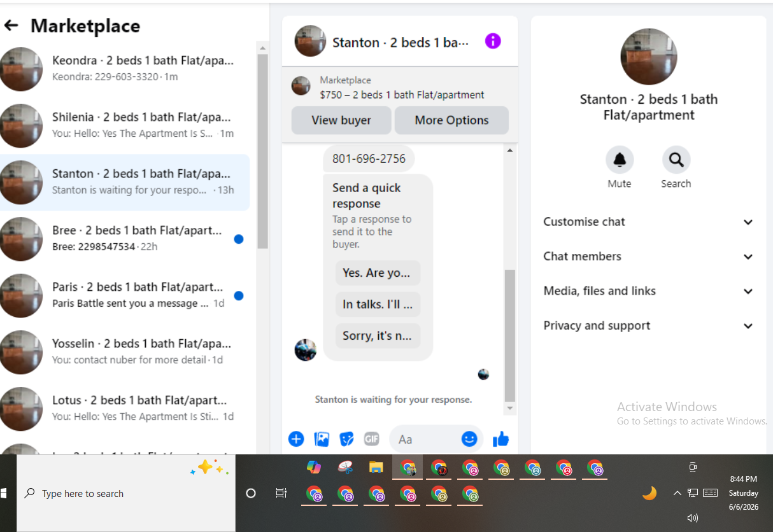Send a thumbs-up like
This screenshot has width=773, height=532.
pos(501,438)
